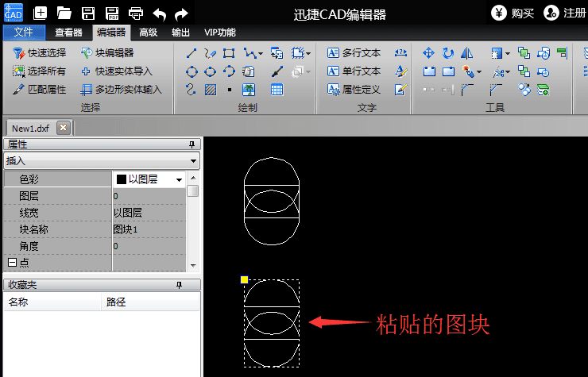The height and width of the screenshot is (377, 588).
Task: Click the Print icon in title bar
Action: 136,13
